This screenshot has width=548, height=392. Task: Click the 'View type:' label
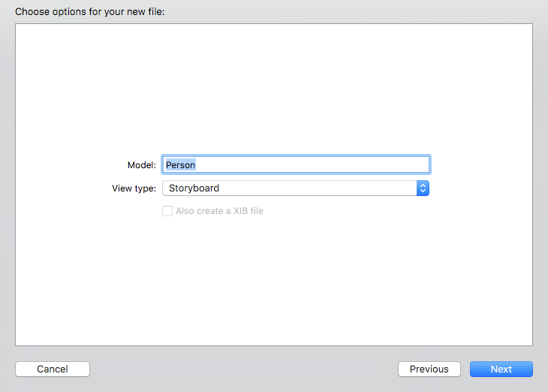pos(134,188)
